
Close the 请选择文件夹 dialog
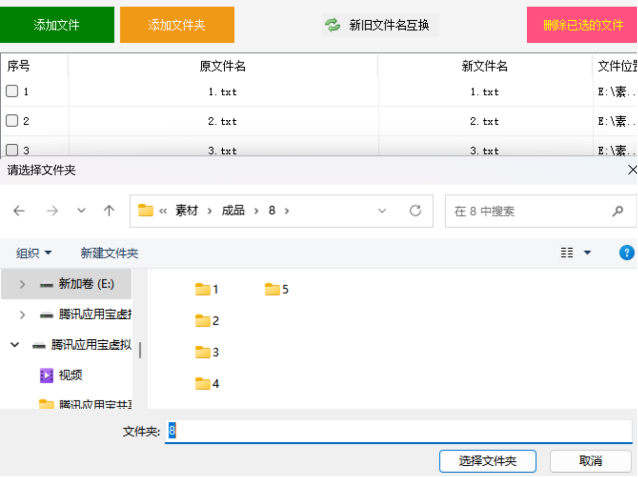tap(632, 170)
